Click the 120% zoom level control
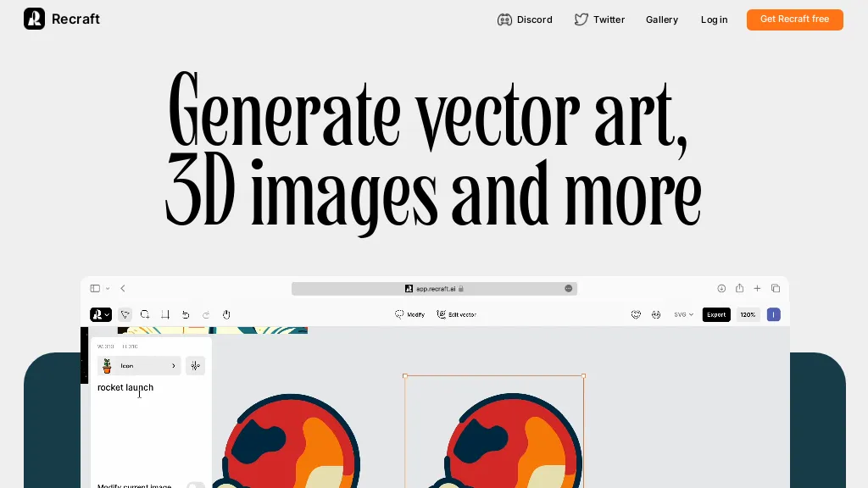The height and width of the screenshot is (488, 868). click(747, 314)
